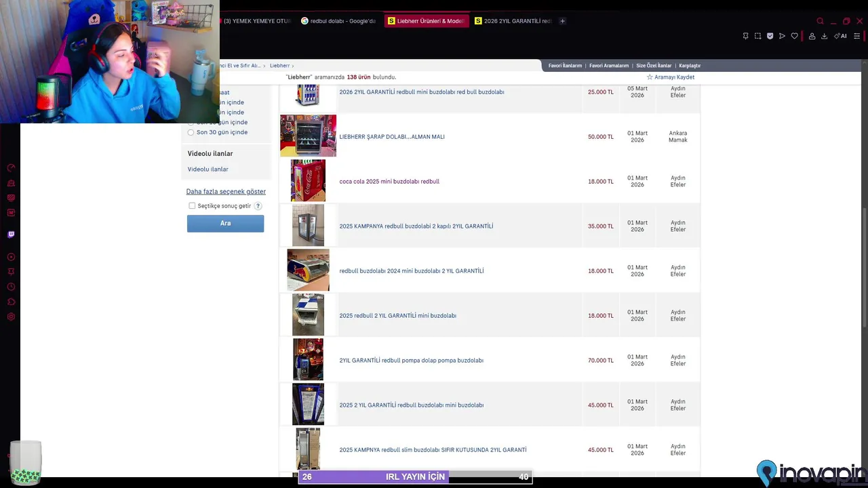Switch to the YEMEK YEMEYE OTUR tab
This screenshot has width=868, height=488.
[256, 21]
